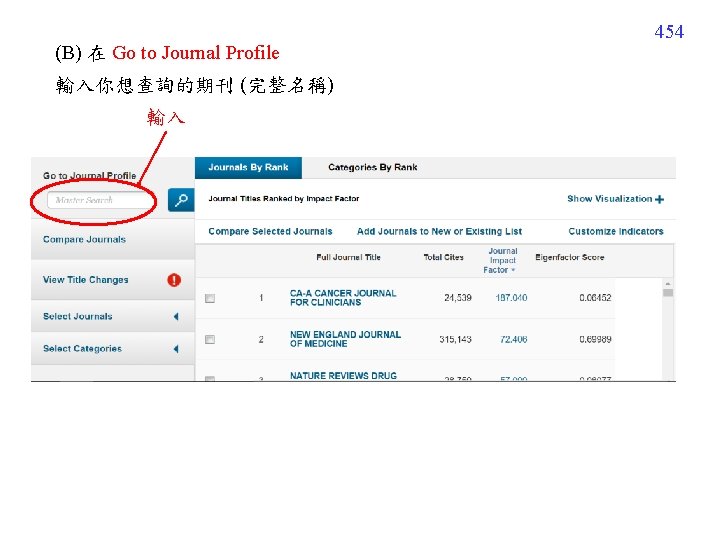The width and height of the screenshot is (720, 540).
Task: Click Compare Selected Journals link
Action: pos(270,231)
